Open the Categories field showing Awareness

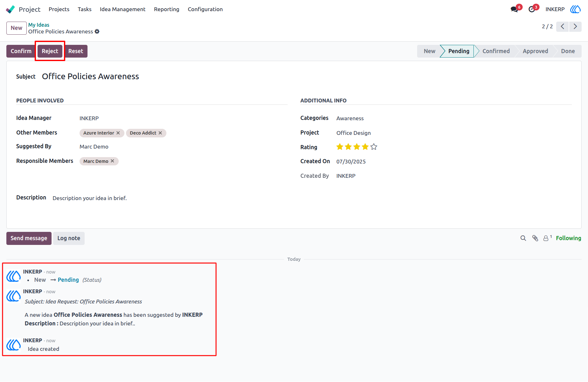coord(350,118)
